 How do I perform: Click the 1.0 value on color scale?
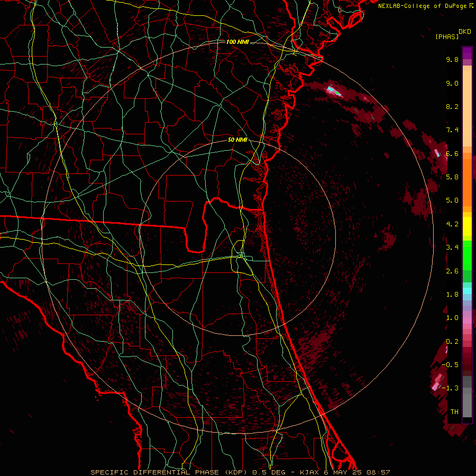pos(452,318)
